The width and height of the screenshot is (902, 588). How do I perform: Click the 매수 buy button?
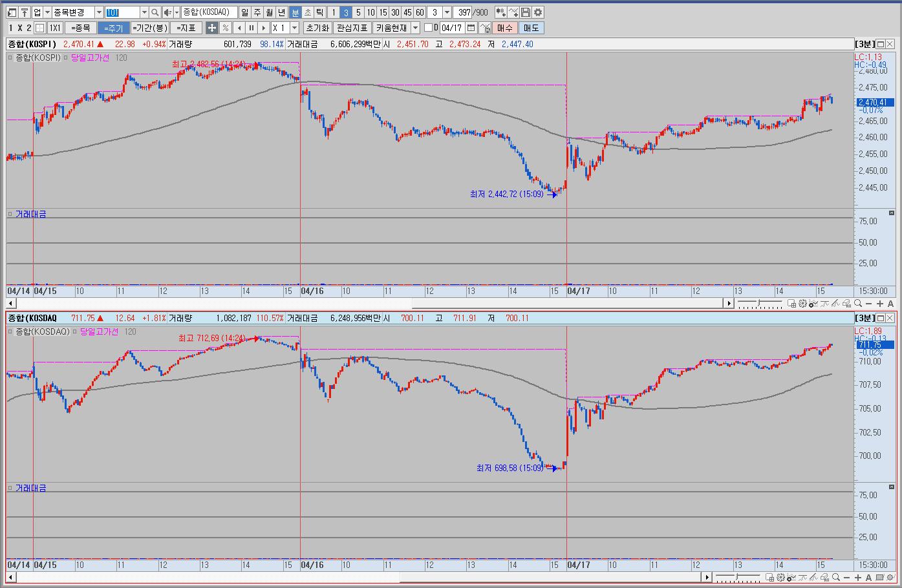[504, 28]
